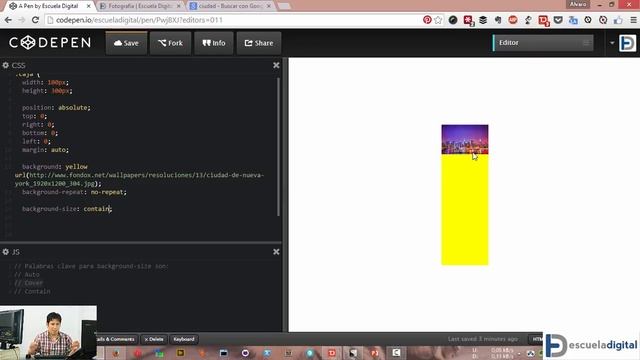Bookmark this page with the star icon
The width and height of the screenshot is (640, 360).
tap(438, 20)
